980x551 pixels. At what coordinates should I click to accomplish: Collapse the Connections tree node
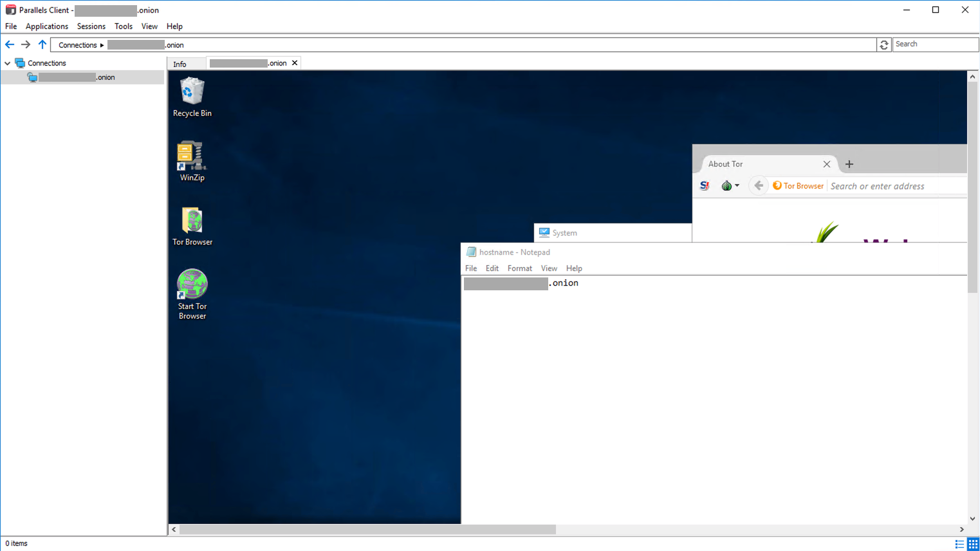(7, 63)
